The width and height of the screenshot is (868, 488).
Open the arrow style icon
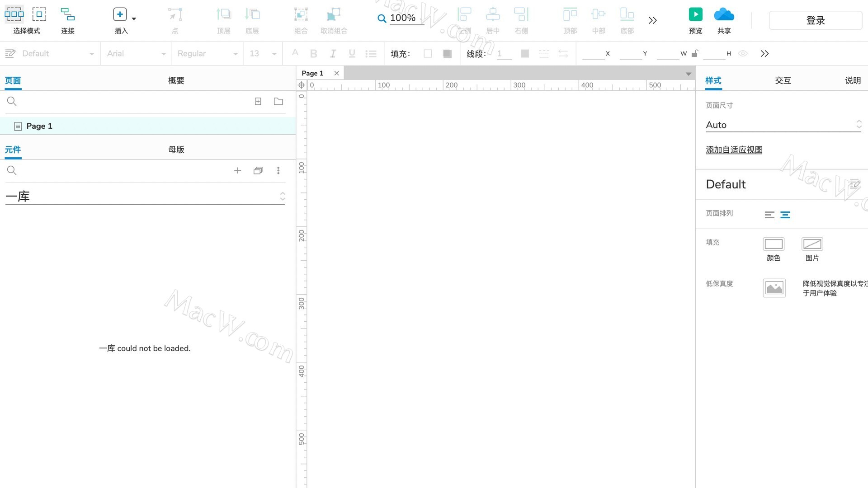tap(563, 54)
